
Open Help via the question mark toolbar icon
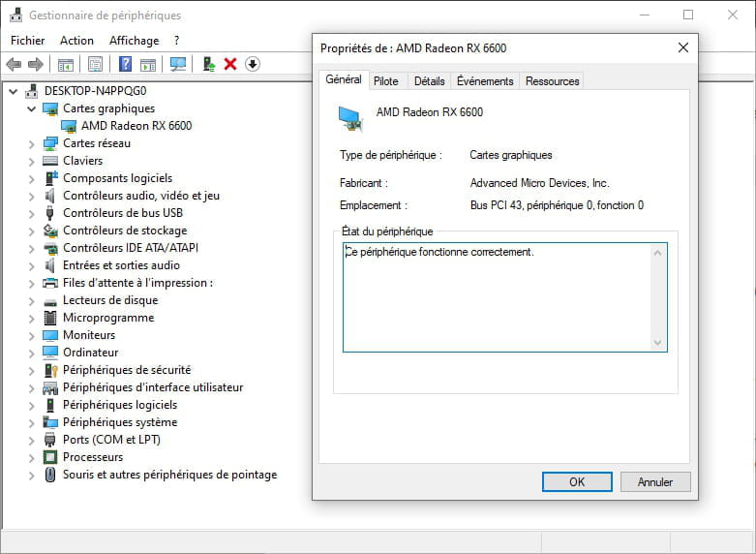tap(125, 64)
